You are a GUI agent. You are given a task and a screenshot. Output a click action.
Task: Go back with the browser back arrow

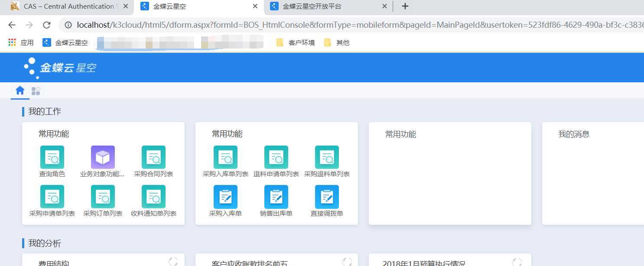pyautogui.click(x=12, y=25)
